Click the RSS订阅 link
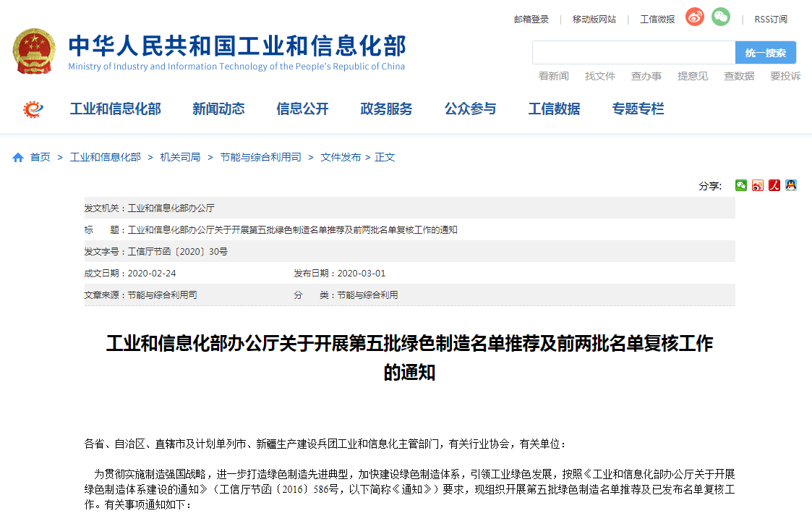This screenshot has height=516, width=812. click(x=771, y=20)
